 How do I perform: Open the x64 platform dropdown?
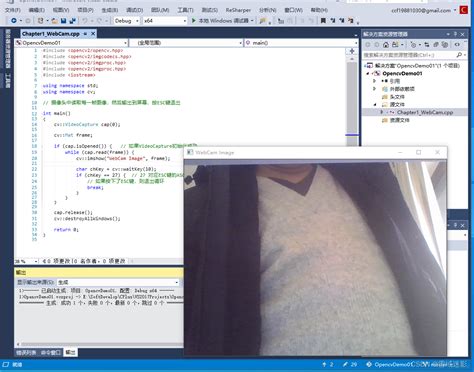tap(165, 21)
